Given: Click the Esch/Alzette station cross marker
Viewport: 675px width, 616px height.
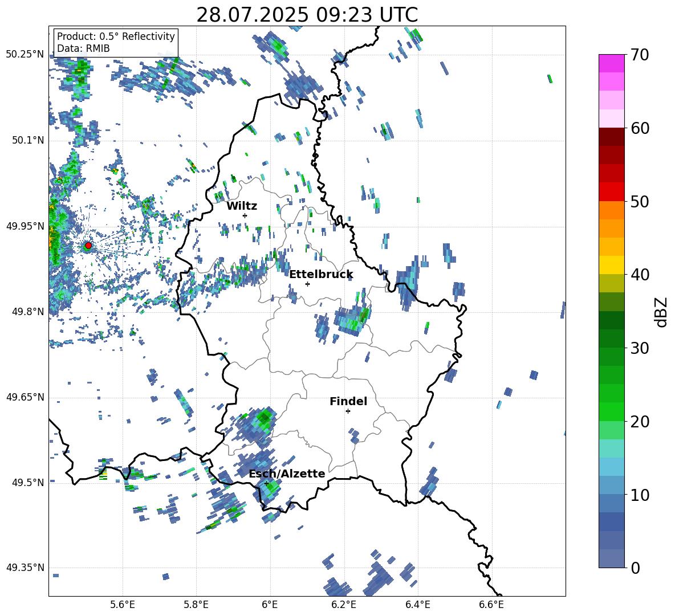Looking at the screenshot, I should [x=266, y=483].
